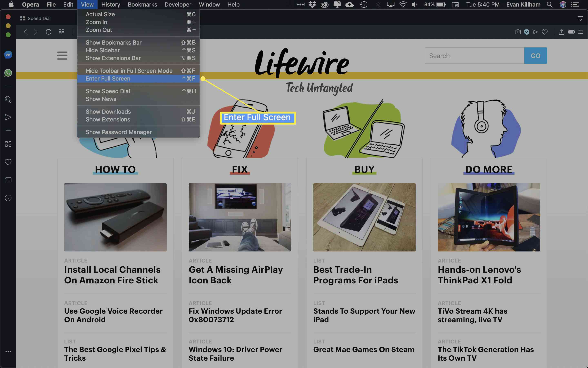The height and width of the screenshot is (368, 588).
Task: Take a snapshot with the camera icon
Action: (x=518, y=32)
